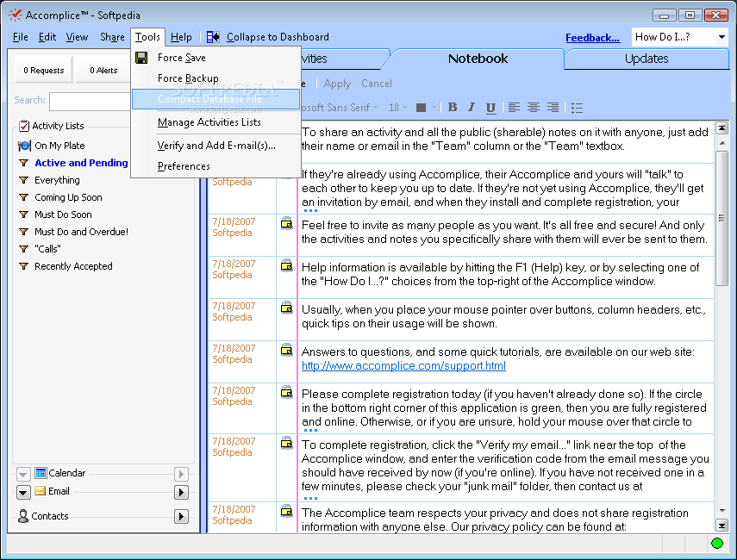This screenshot has width=737, height=560.
Task: Open the text color dropdown arrow
Action: click(434, 108)
